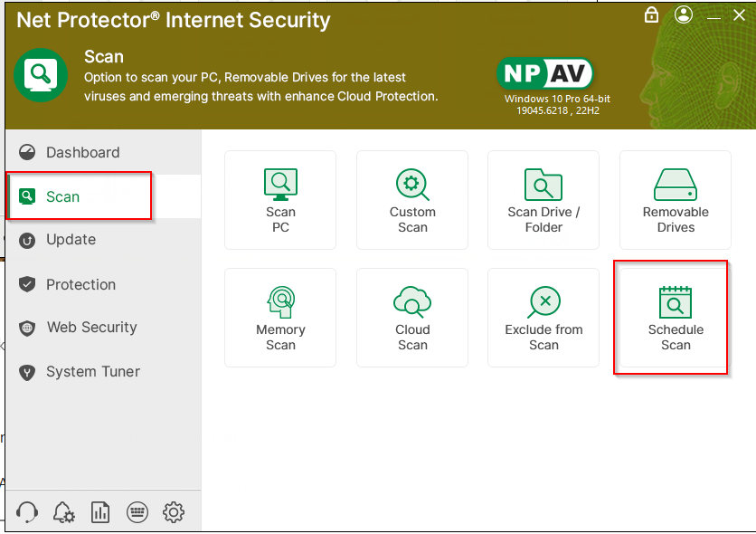756x534 pixels.
Task: Open Exclude from Scan settings
Action: pyautogui.click(x=543, y=318)
